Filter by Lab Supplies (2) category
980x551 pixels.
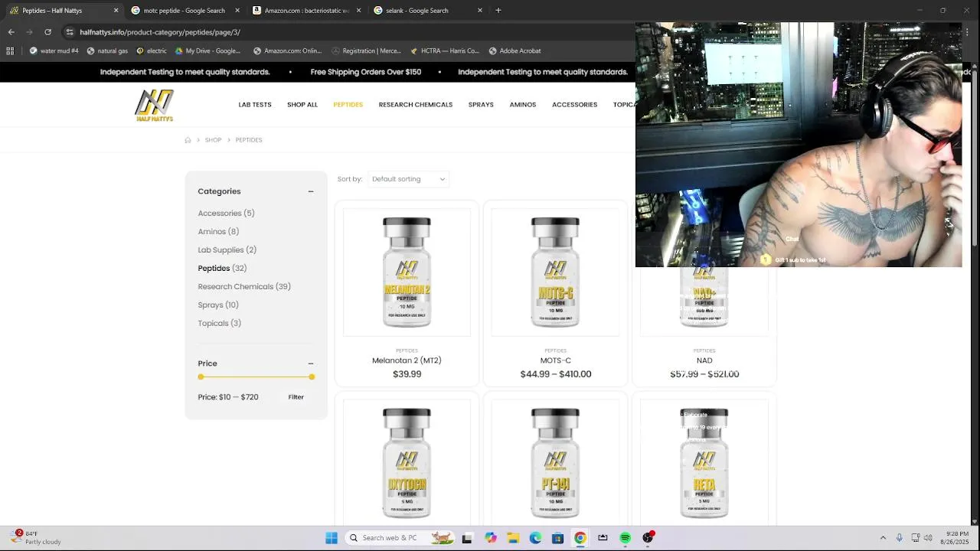[x=227, y=250]
